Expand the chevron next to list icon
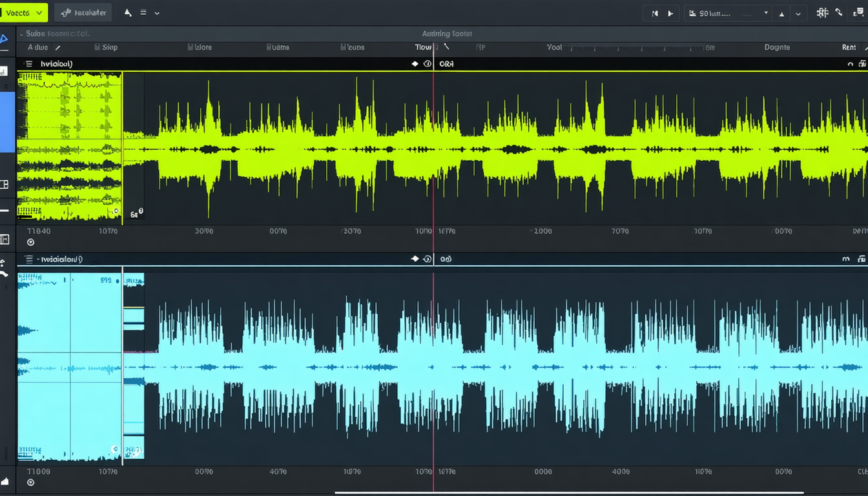Viewport: 868px width, 496px height. [157, 13]
